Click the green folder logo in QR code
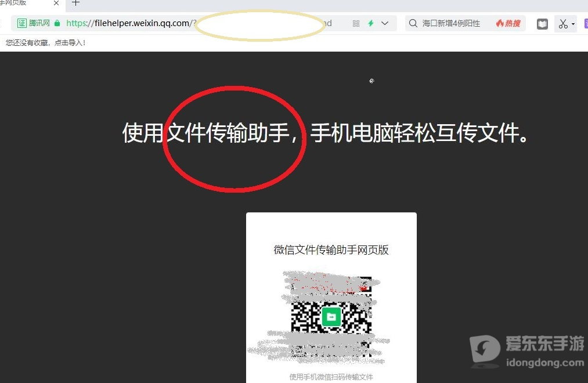The width and height of the screenshot is (588, 383). [x=331, y=317]
